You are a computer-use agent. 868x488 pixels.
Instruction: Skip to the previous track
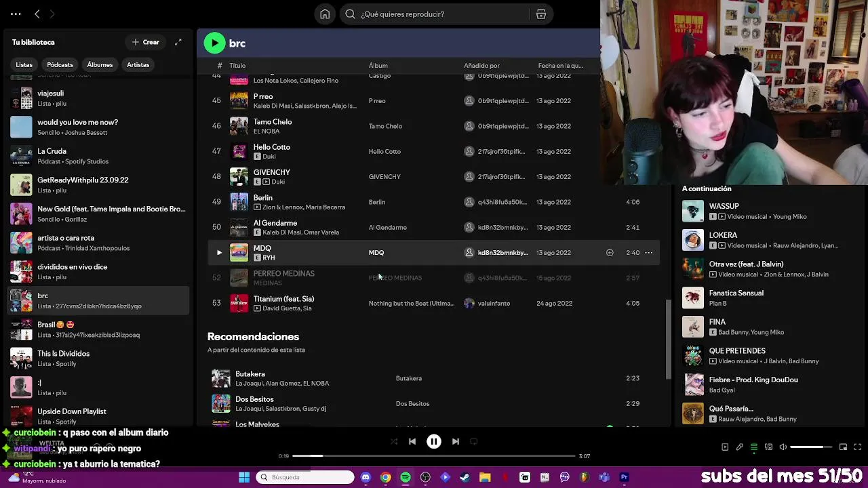pyautogui.click(x=412, y=441)
